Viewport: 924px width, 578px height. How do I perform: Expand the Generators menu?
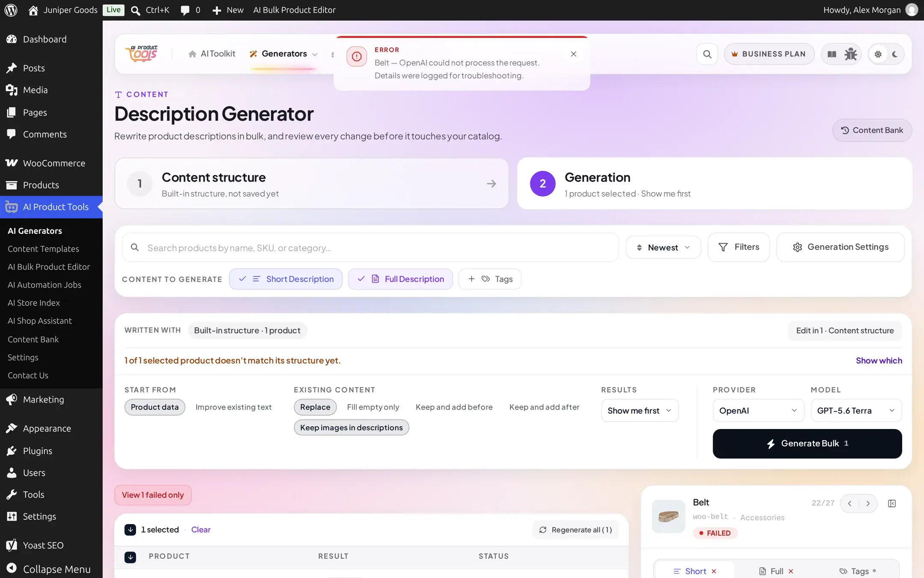click(284, 54)
